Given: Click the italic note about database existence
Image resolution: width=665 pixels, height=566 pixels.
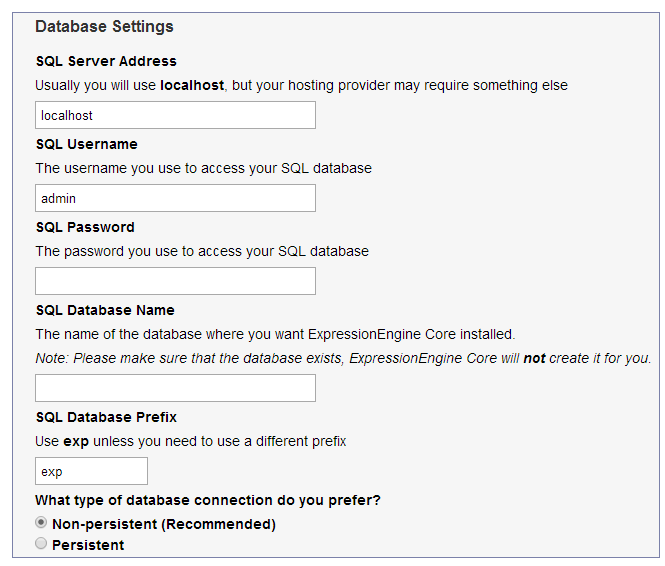Looking at the screenshot, I should pyautogui.click(x=343, y=358).
